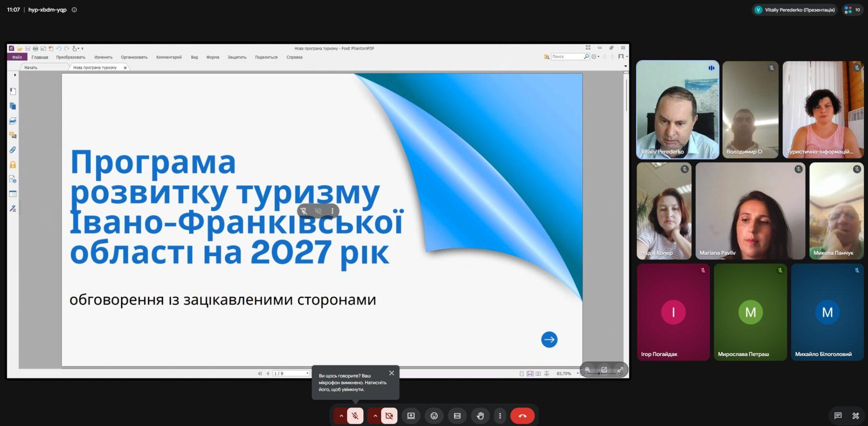Expand video settings chevron
Screen dimensions: 868x426
[x=375, y=416]
